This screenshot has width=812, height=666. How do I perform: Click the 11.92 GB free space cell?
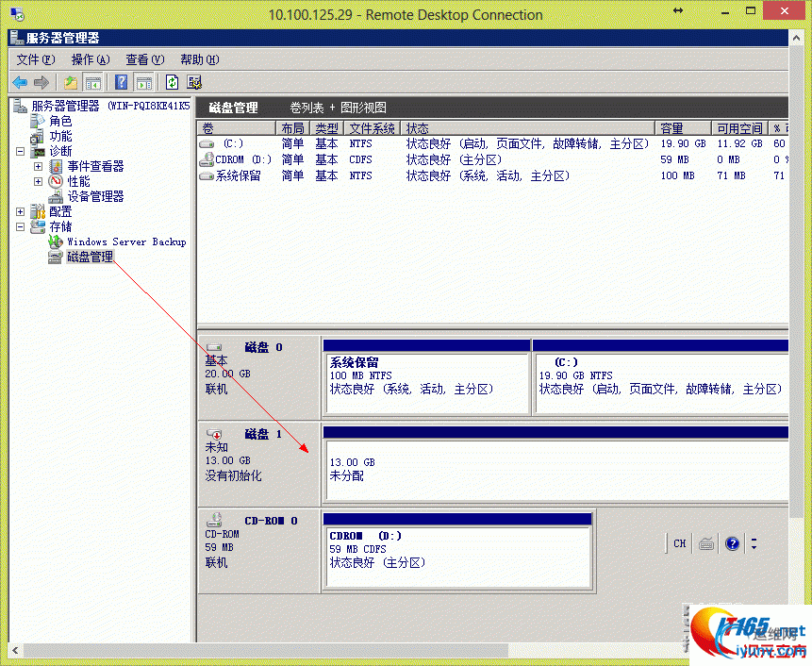739,143
